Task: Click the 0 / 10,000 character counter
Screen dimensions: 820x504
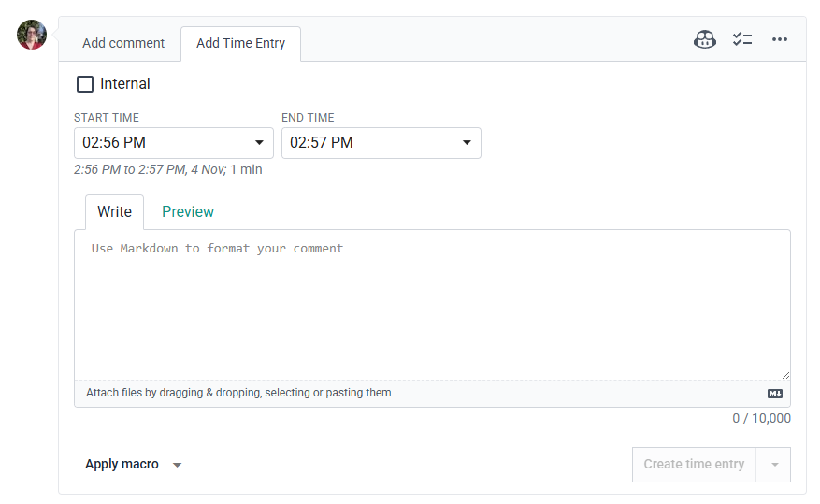Action: point(761,419)
